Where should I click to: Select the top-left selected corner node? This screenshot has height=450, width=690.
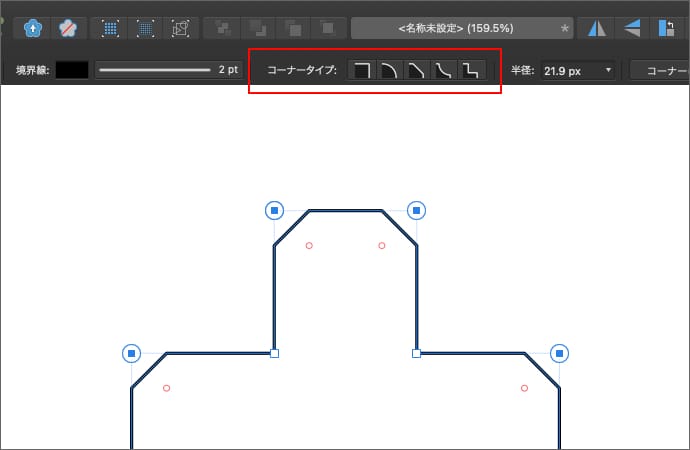pos(275,210)
